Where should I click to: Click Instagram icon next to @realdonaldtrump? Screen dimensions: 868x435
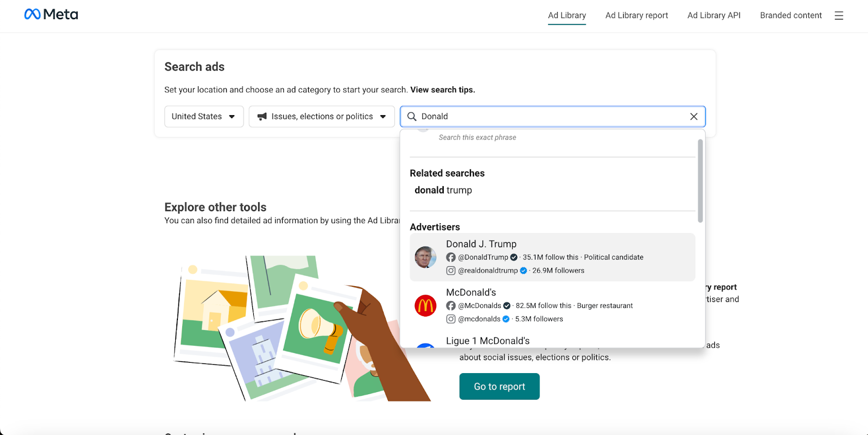point(451,270)
